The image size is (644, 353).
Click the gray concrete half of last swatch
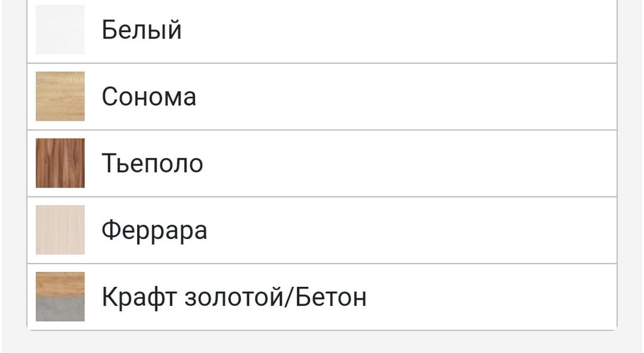pos(60,310)
